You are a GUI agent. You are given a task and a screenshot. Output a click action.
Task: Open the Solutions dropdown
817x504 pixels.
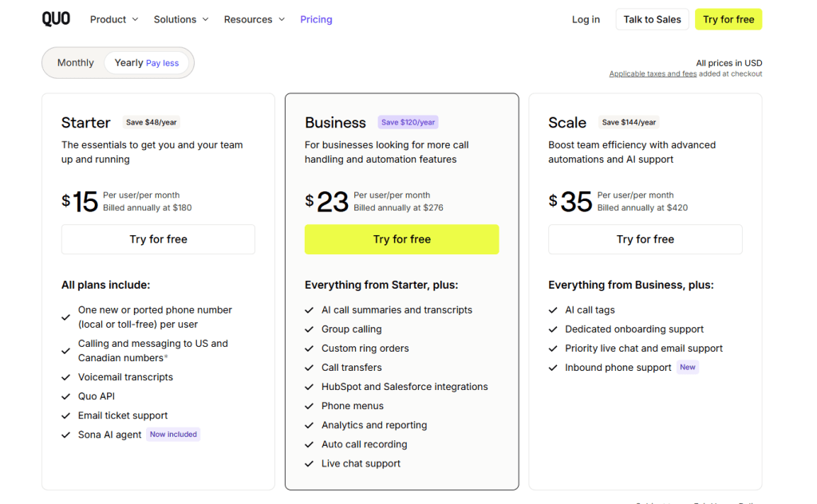[181, 19]
